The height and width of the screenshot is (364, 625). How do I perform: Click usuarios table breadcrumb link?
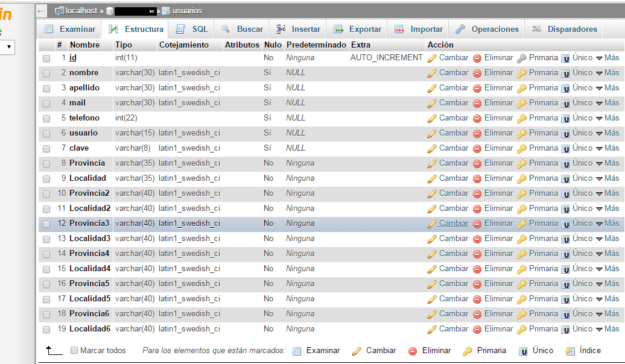(187, 11)
